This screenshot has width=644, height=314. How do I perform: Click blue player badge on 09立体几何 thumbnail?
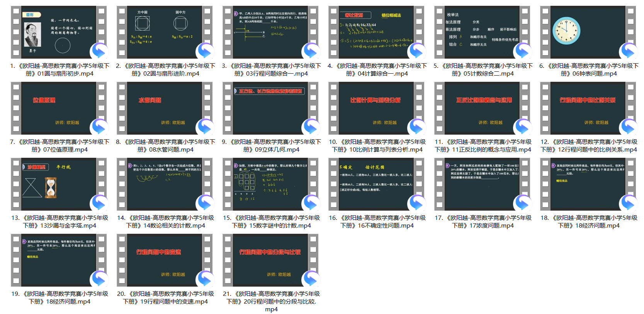coord(311,127)
